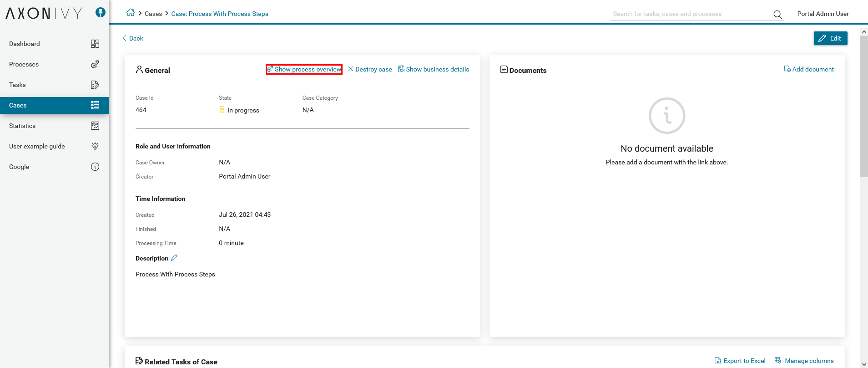Click Add document link

coord(809,69)
